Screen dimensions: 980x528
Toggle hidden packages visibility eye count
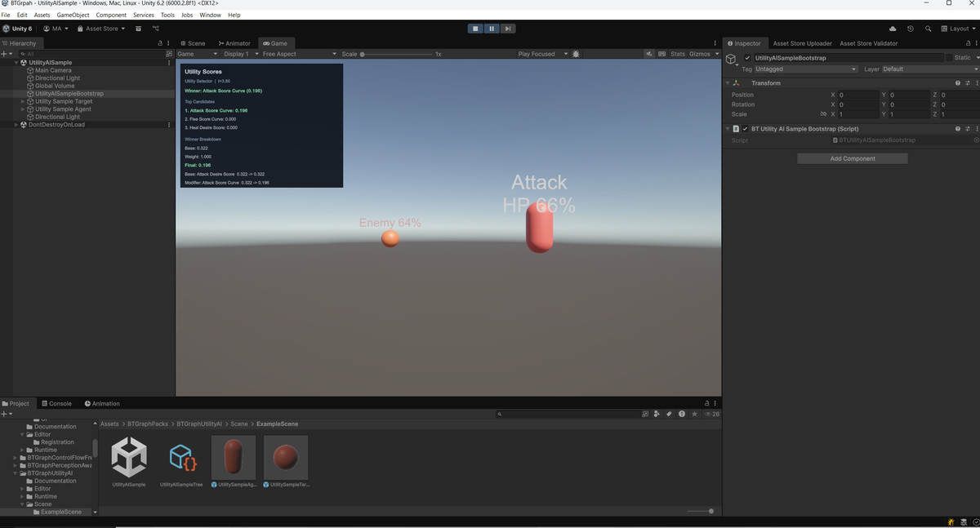[712, 414]
